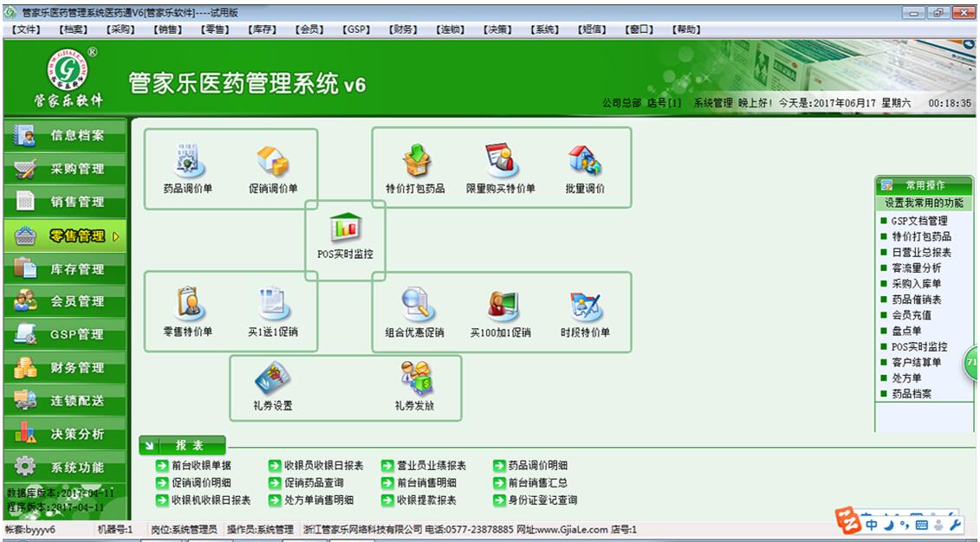Open the 【帮助】 menu

(x=686, y=29)
